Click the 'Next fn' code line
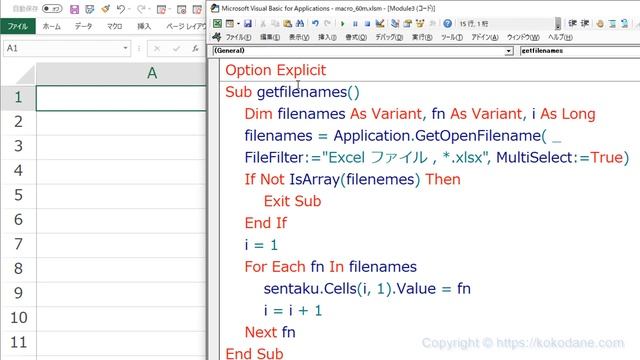This screenshot has width=640, height=360. (x=270, y=332)
